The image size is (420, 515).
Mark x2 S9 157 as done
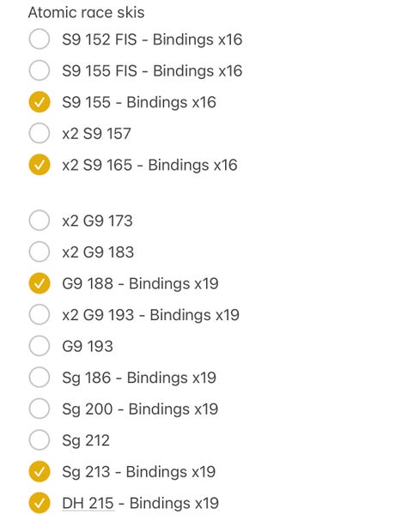coord(40,133)
